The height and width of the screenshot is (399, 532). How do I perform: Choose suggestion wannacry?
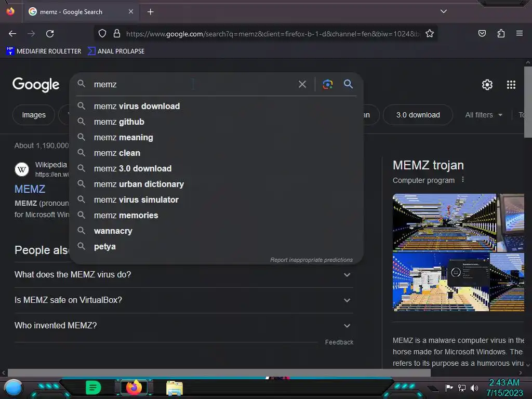click(x=217, y=231)
